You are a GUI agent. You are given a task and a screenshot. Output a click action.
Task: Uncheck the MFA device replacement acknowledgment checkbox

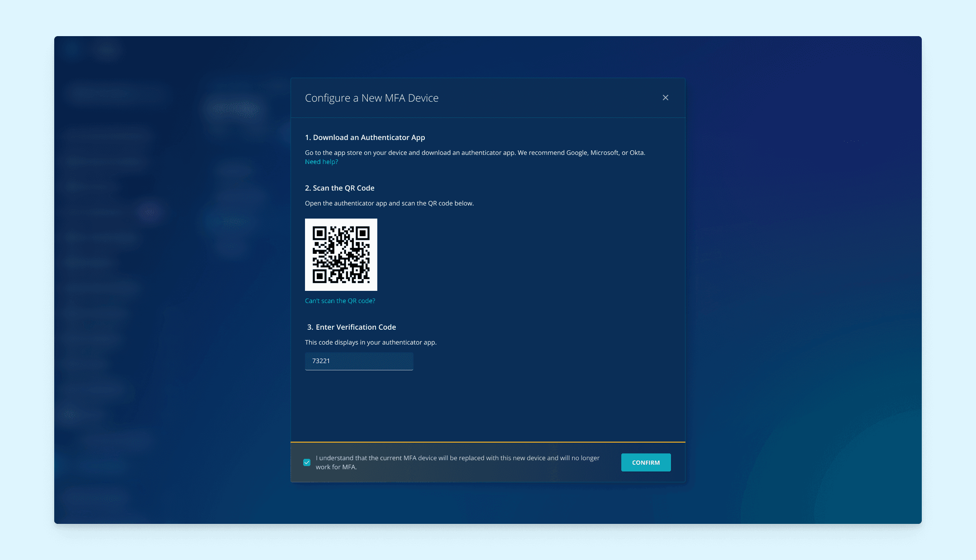tap(307, 462)
